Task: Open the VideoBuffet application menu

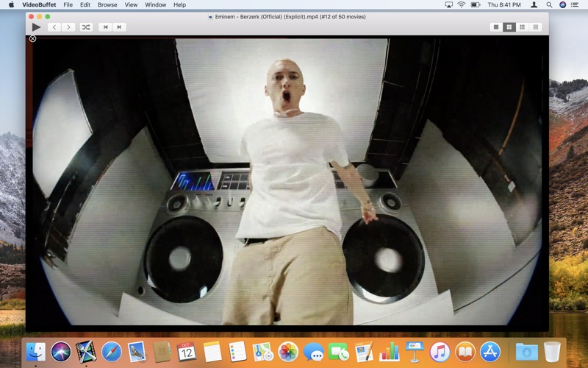Action: point(39,5)
